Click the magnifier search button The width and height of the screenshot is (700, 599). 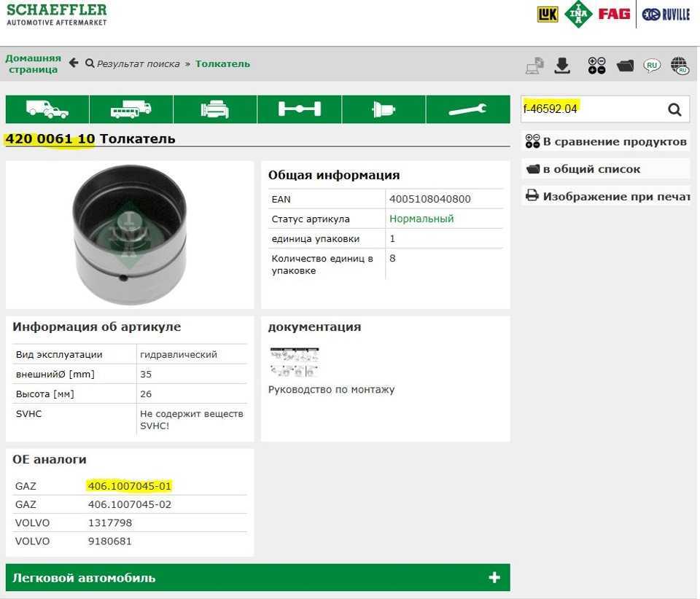(x=674, y=109)
